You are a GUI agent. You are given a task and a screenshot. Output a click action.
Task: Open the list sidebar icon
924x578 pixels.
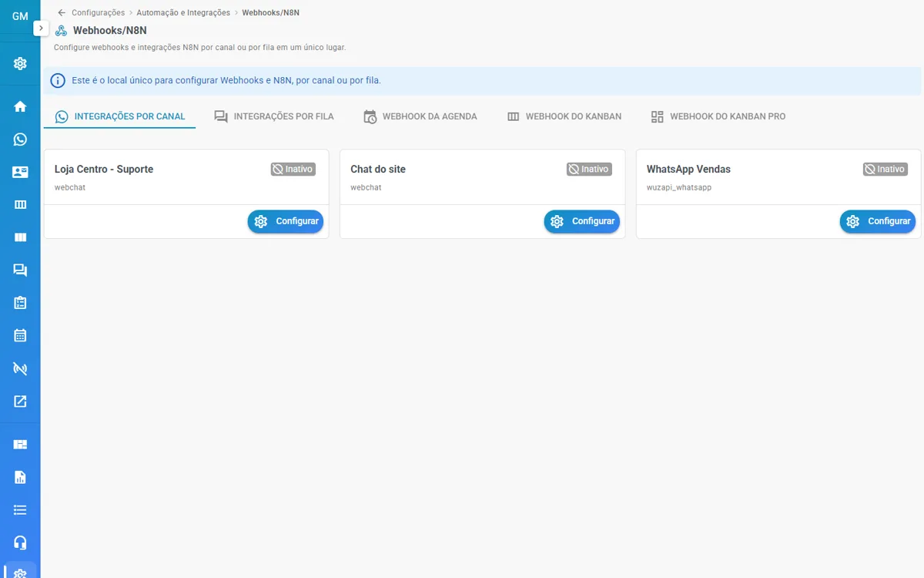[x=20, y=510]
